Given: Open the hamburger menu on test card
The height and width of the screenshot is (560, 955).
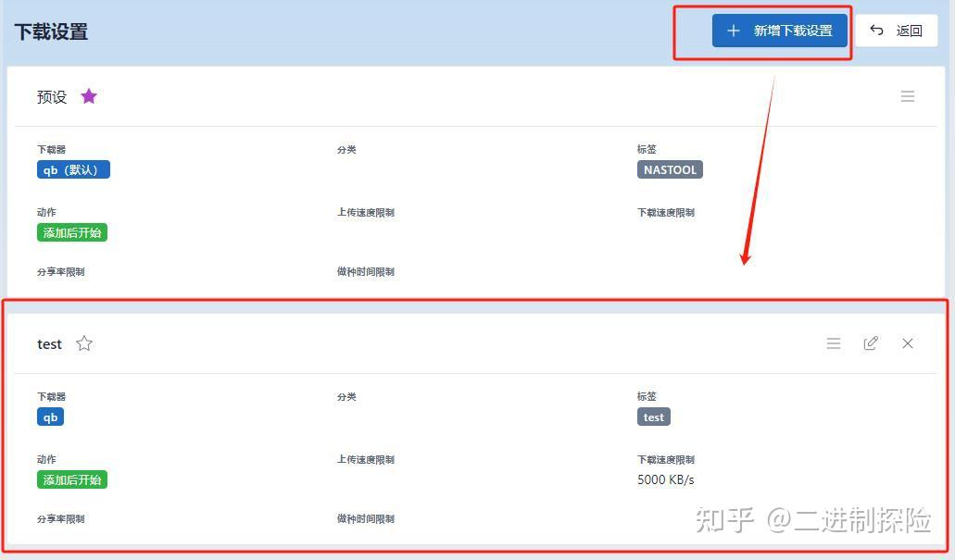Looking at the screenshot, I should coord(833,343).
